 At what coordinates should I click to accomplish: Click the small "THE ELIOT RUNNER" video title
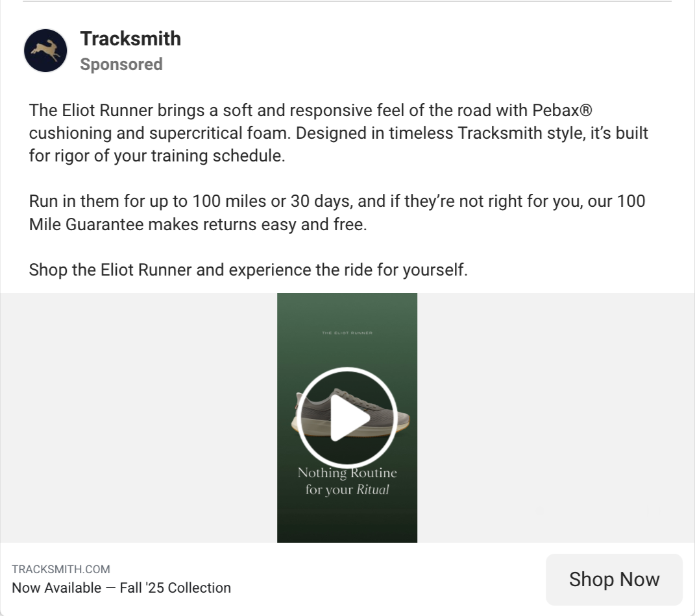coord(347,333)
